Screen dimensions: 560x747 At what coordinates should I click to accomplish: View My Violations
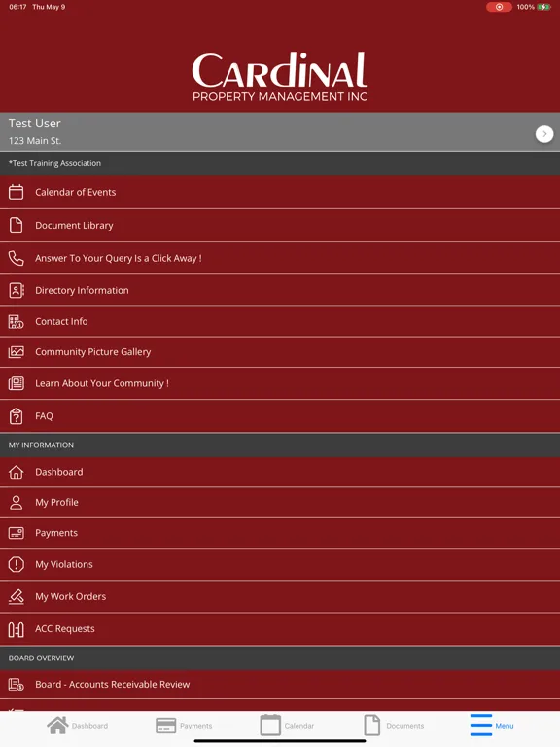click(280, 564)
